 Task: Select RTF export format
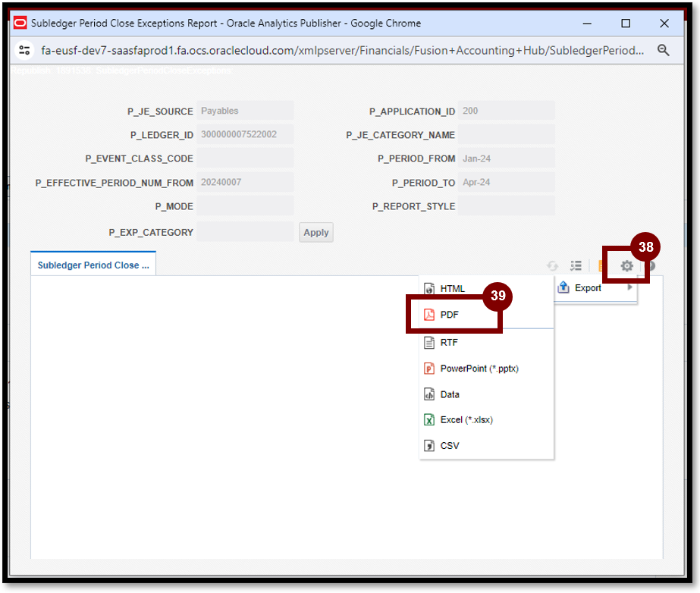[449, 343]
